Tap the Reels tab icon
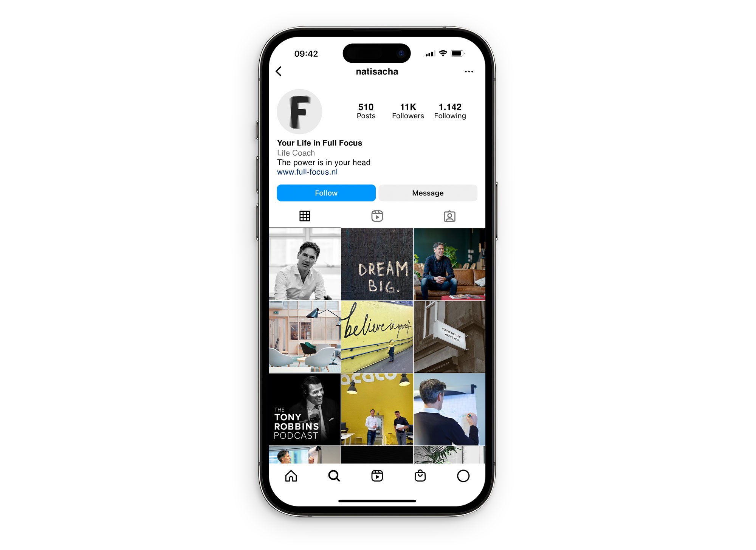Screen dimensions: 756x550 coord(377,215)
